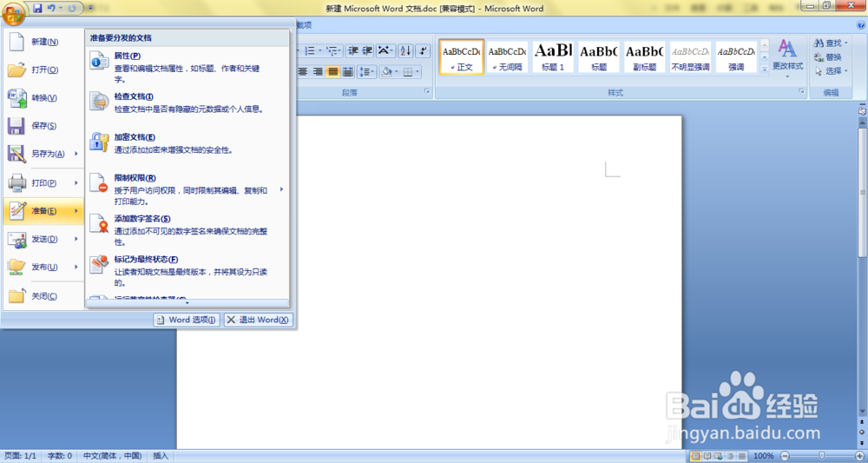Click the sort A-Z icon
Image resolution: width=868 pixels, height=463 pixels.
pyautogui.click(x=405, y=51)
